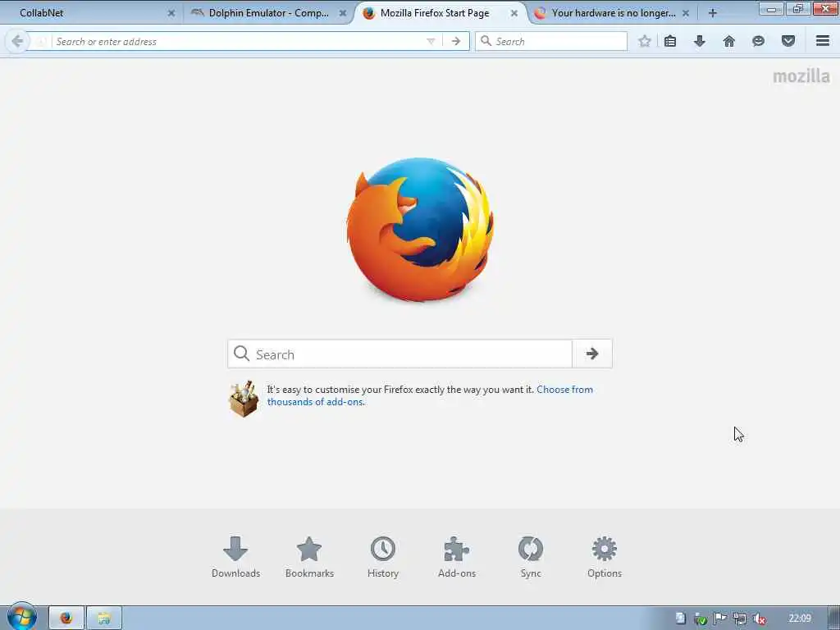Submit start page search arrow button

coord(592,354)
